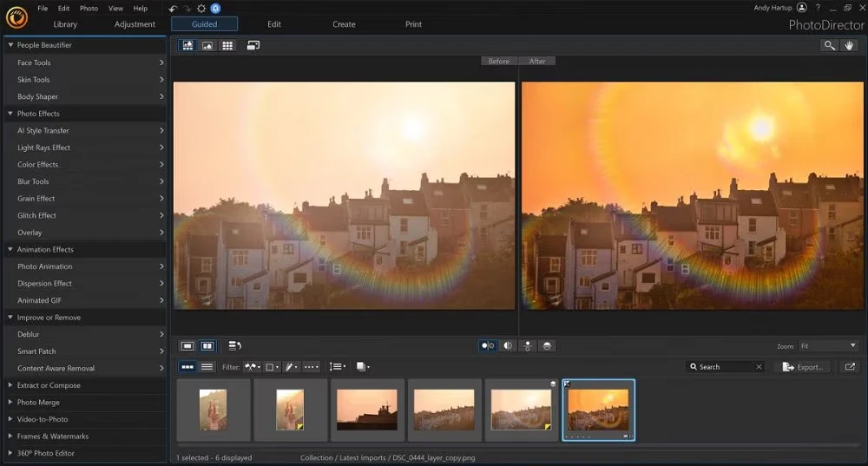Image resolution: width=868 pixels, height=466 pixels.
Task: Open the secondary monitor display icon
Action: tap(253, 45)
